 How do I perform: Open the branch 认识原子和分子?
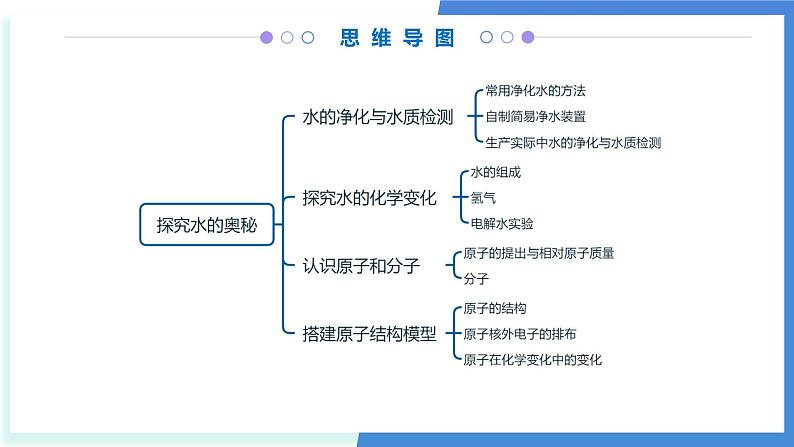click(362, 266)
